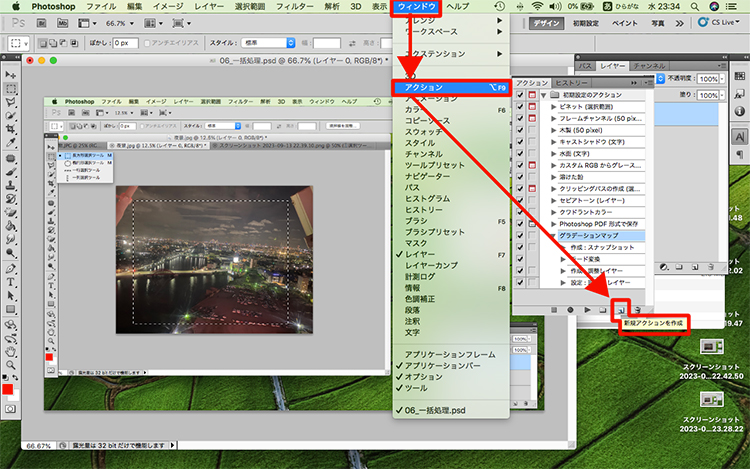This screenshot has width=750, height=469.
Task: Choose the subtract from selection option
Action: click(x=63, y=43)
